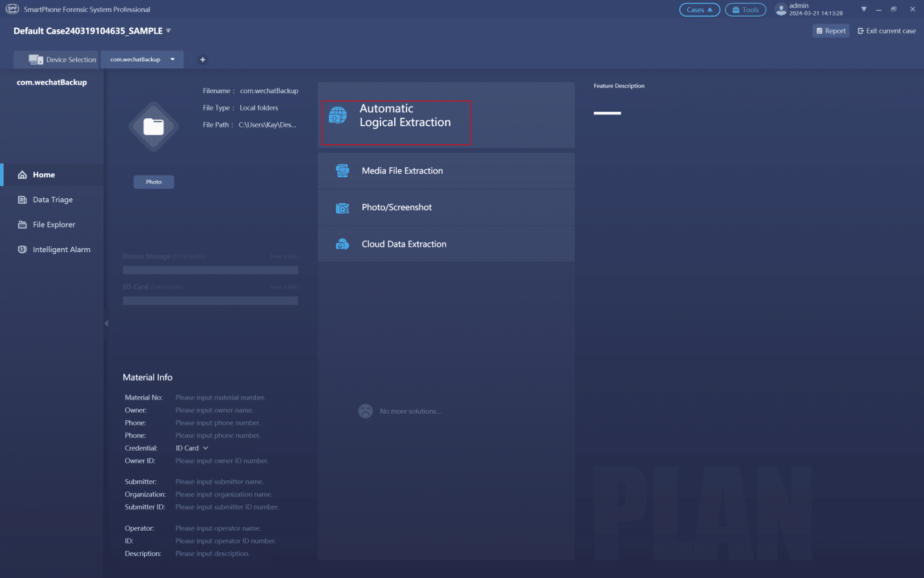This screenshot has height=578, width=924.
Task: Click the Home sidebar icon
Action: click(23, 175)
